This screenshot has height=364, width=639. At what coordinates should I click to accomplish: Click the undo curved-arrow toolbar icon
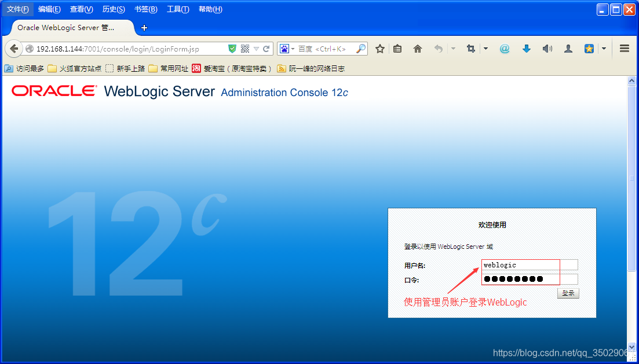[x=439, y=49]
